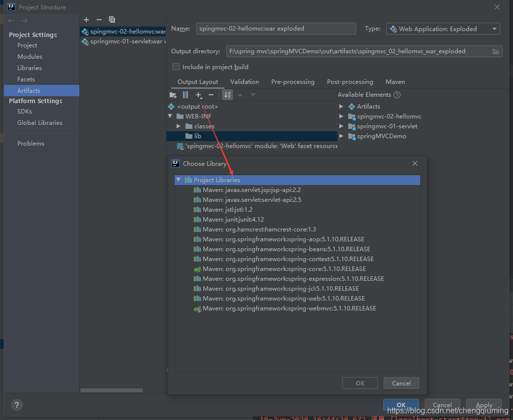Image resolution: width=513 pixels, height=420 pixels.
Task: Switch to the Output Layout tab
Action: (198, 82)
